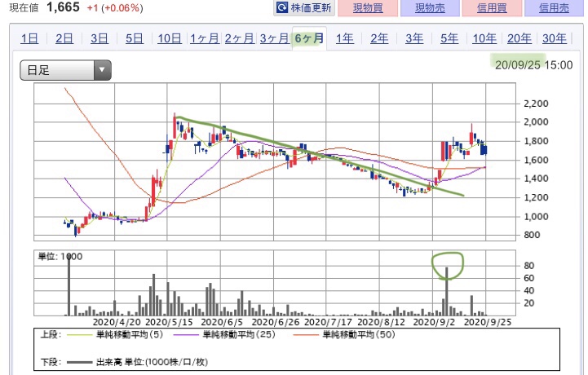Click the refresh icon in 株価更新
The height and width of the screenshot is (375, 588).
tap(282, 7)
